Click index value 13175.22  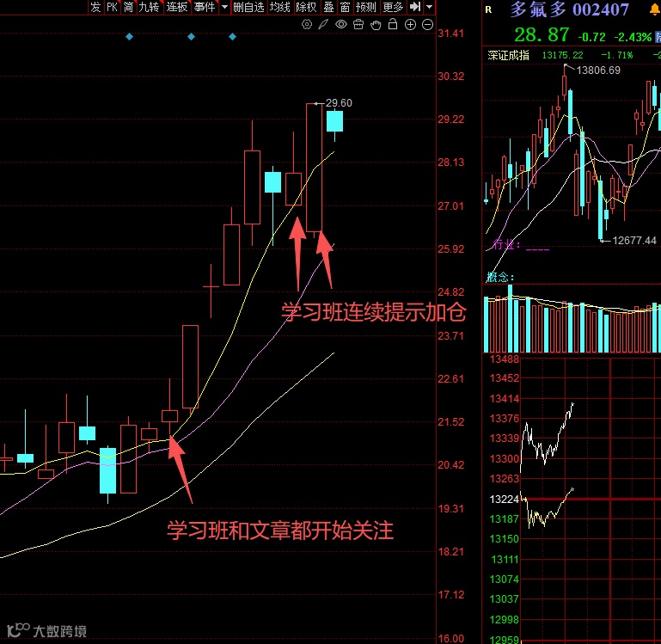562,55
